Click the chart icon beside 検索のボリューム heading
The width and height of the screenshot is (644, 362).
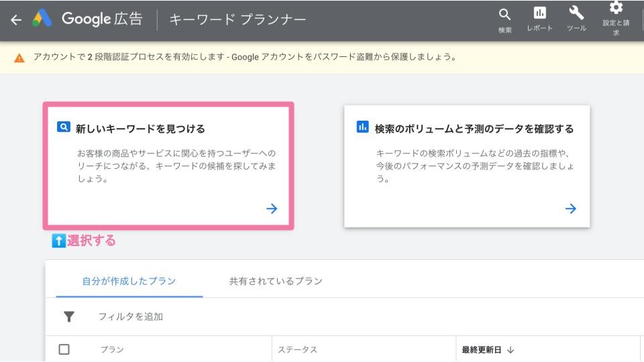coord(362,127)
